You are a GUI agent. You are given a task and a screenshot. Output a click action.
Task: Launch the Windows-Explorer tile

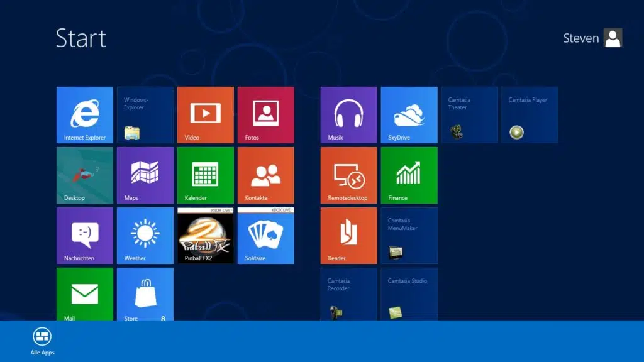[145, 115]
